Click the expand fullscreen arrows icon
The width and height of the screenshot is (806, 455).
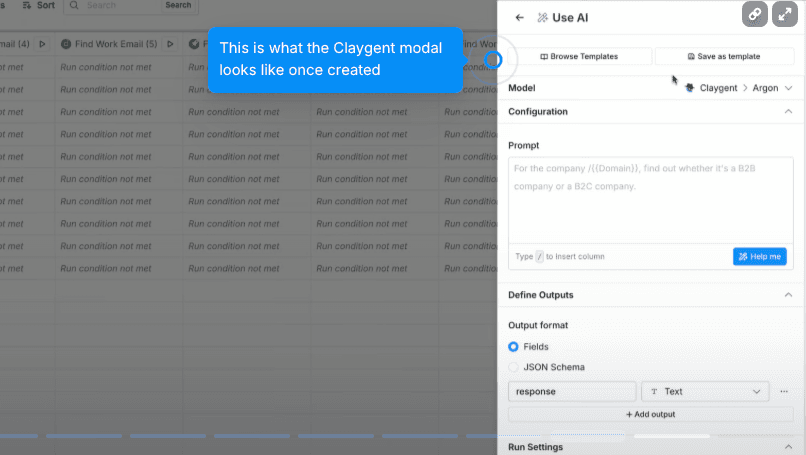[785, 14]
